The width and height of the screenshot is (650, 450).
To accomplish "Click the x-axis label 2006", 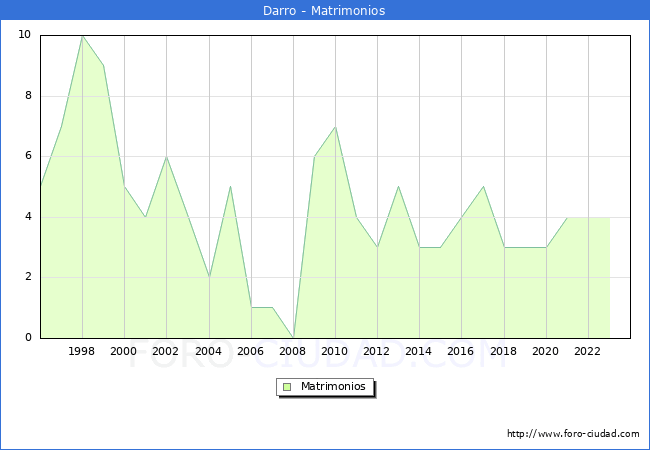I will [x=250, y=351].
